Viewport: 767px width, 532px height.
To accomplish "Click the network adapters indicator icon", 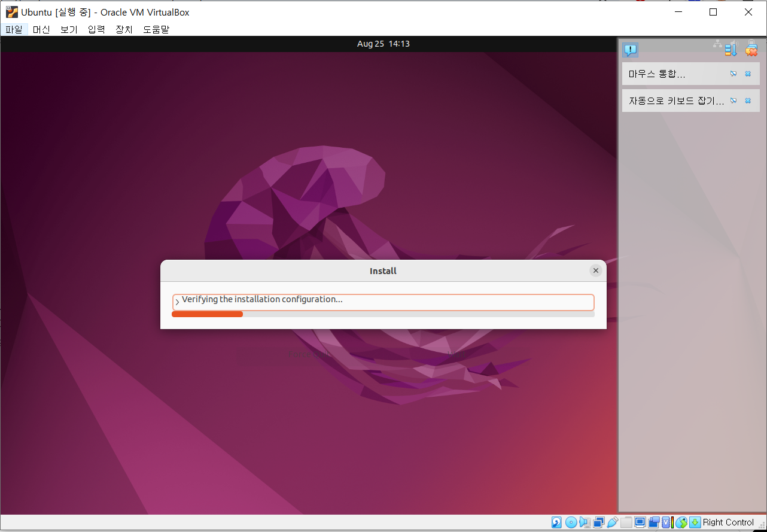I will 599,522.
